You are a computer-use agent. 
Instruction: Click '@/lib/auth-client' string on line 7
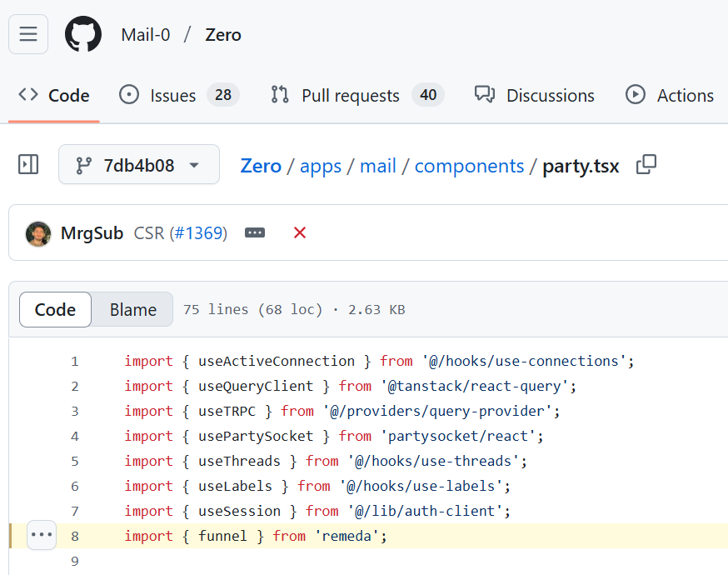[425, 512]
